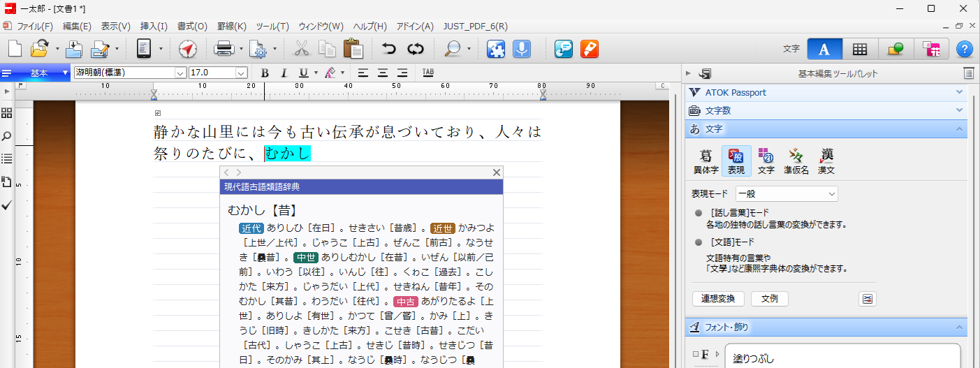Click the 文例 button

point(769,299)
